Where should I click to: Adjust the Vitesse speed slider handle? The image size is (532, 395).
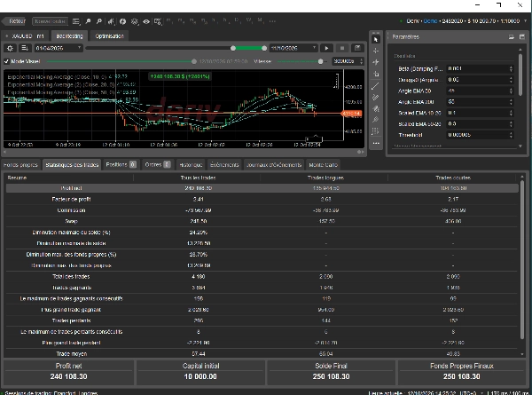[x=320, y=61]
